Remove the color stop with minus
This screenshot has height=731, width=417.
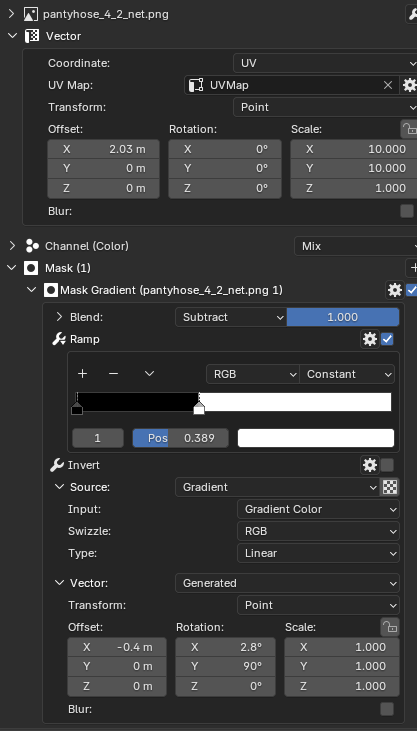(x=113, y=374)
